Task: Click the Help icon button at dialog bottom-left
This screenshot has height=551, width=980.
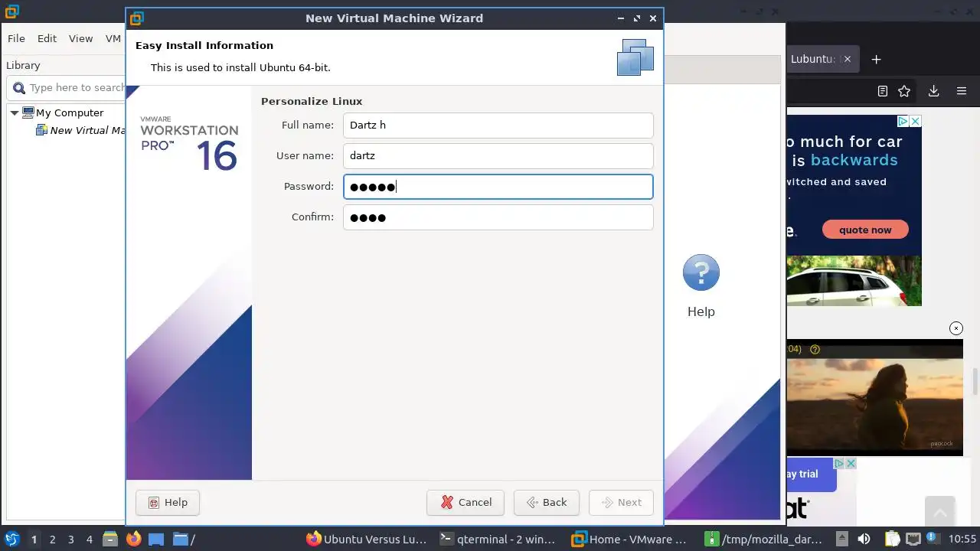Action: tap(168, 502)
